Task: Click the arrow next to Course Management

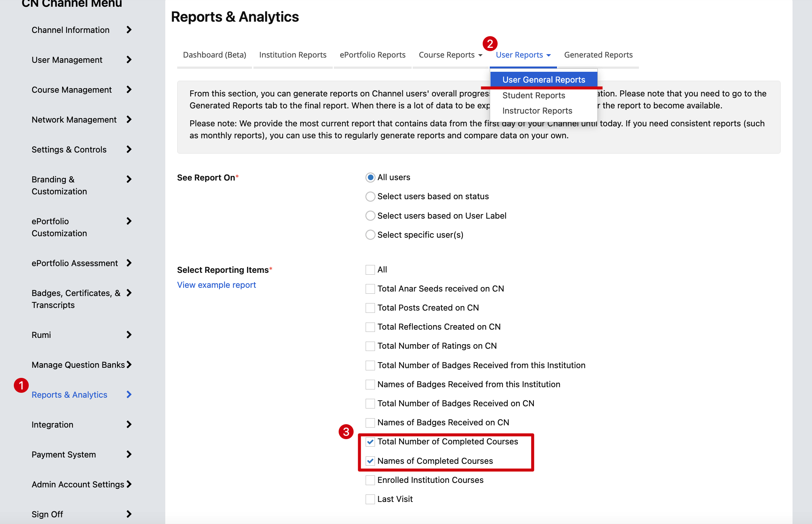Action: click(x=129, y=90)
